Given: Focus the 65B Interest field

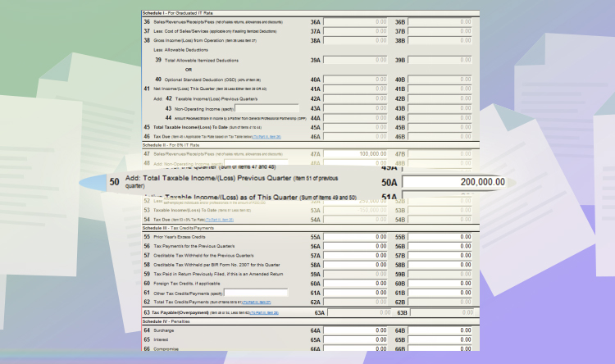Looking at the screenshot, I should click(440, 339).
